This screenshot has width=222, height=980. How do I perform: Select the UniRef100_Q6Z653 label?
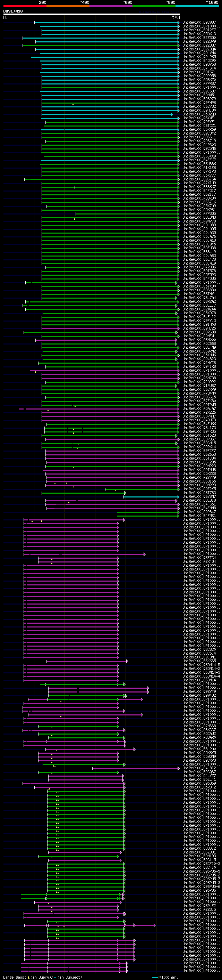(199, 454)
